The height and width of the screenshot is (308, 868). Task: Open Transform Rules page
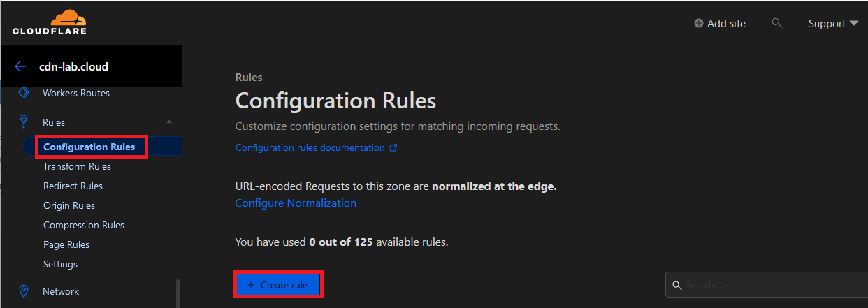[x=77, y=166]
